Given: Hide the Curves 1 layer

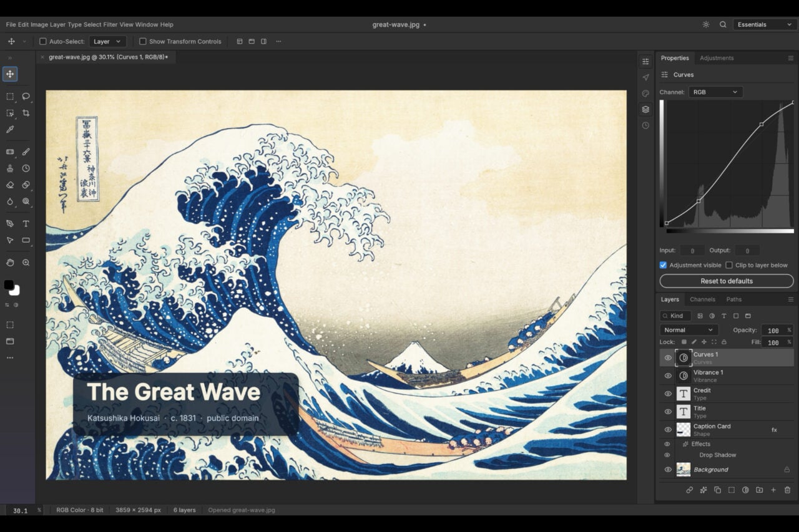Looking at the screenshot, I should 668,358.
